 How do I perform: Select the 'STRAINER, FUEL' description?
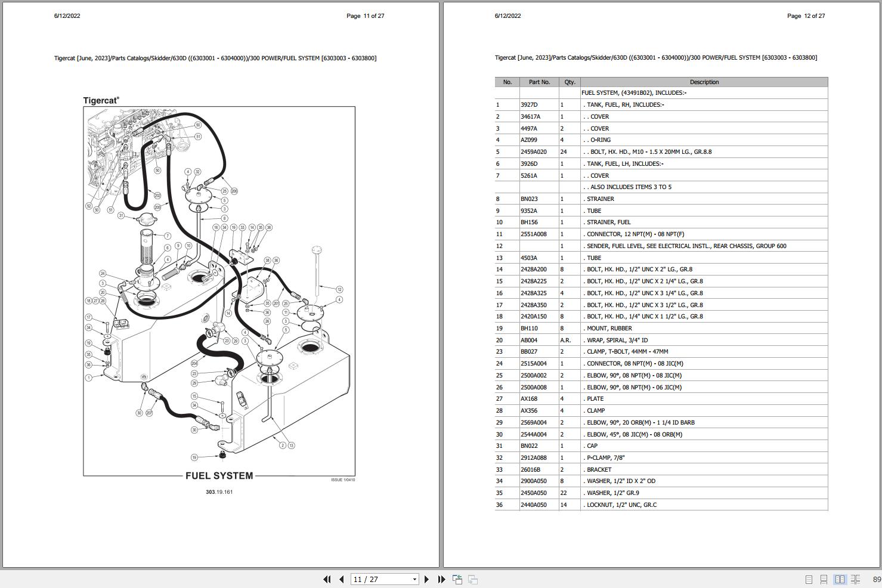click(609, 222)
